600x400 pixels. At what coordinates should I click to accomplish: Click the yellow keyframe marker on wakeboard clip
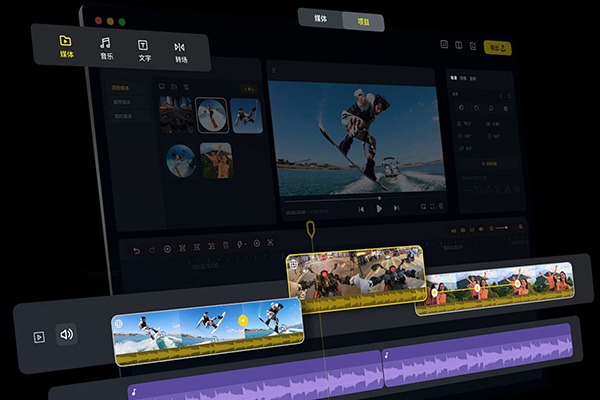tap(242, 320)
